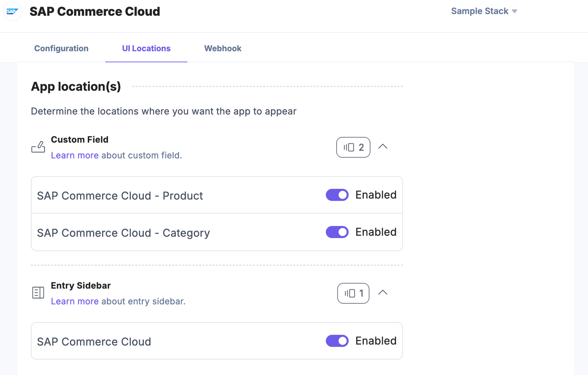This screenshot has height=375, width=588.
Task: Click the Entry Sidebar section title
Action: (81, 286)
